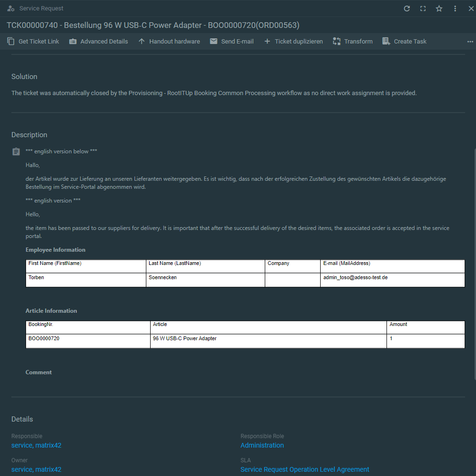Viewport: 476px width, 476px height.
Task: Click the solution text about automatic closing
Action: point(214,93)
